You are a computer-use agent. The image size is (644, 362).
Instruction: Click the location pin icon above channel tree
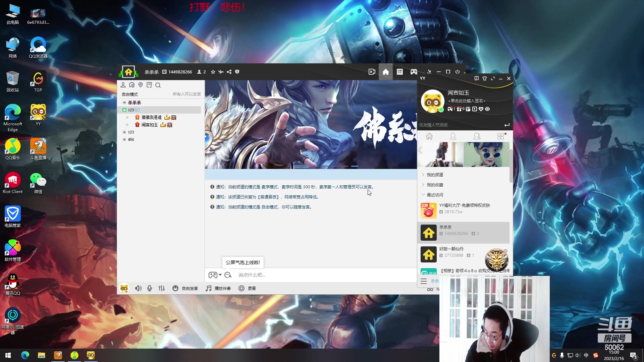click(x=141, y=85)
